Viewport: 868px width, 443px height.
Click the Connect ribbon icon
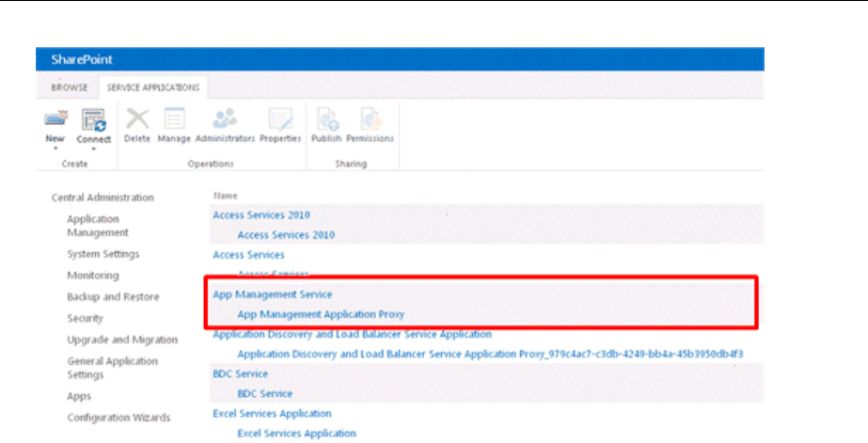point(93,119)
